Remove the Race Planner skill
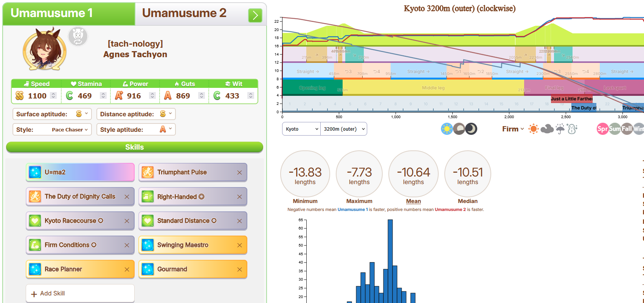Screen dimensions: 644x303 [127, 270]
